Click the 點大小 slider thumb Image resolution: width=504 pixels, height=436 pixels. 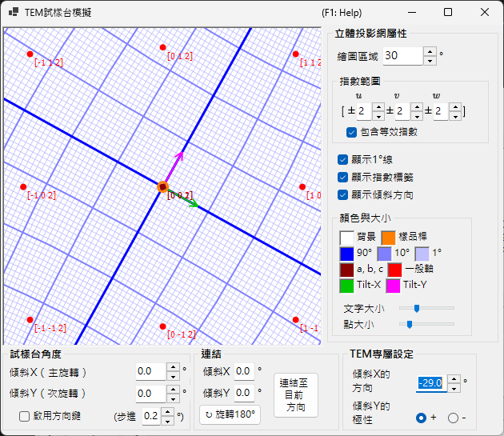click(x=410, y=325)
